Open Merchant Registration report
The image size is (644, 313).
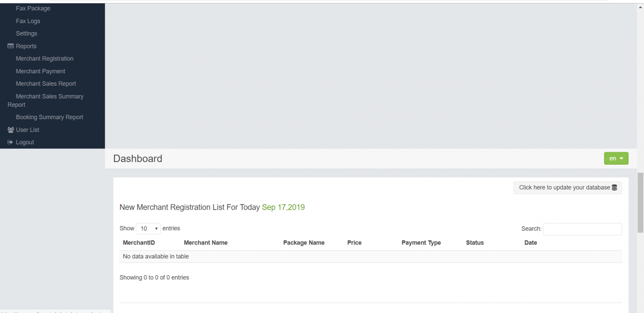pyautogui.click(x=45, y=58)
